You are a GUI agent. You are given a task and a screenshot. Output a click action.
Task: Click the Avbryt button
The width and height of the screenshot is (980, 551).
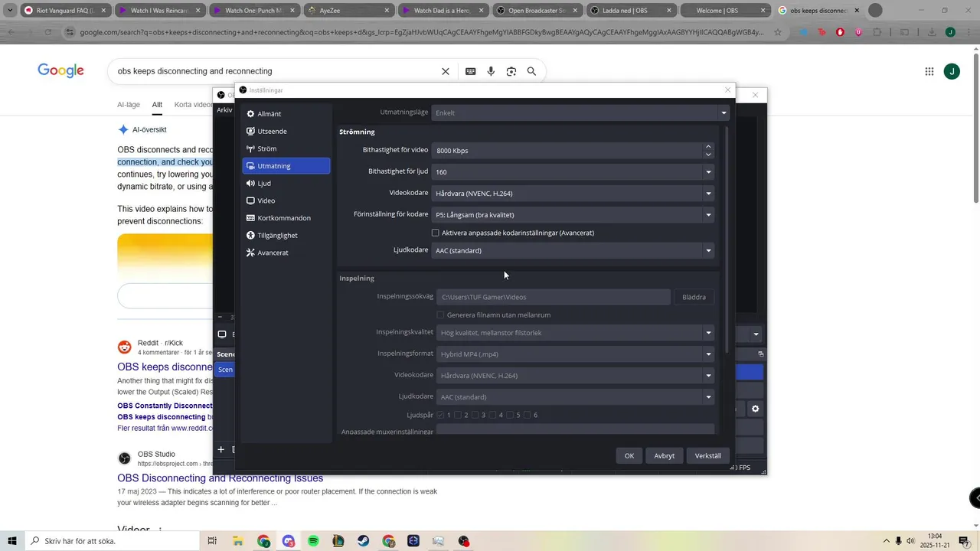[x=665, y=455]
